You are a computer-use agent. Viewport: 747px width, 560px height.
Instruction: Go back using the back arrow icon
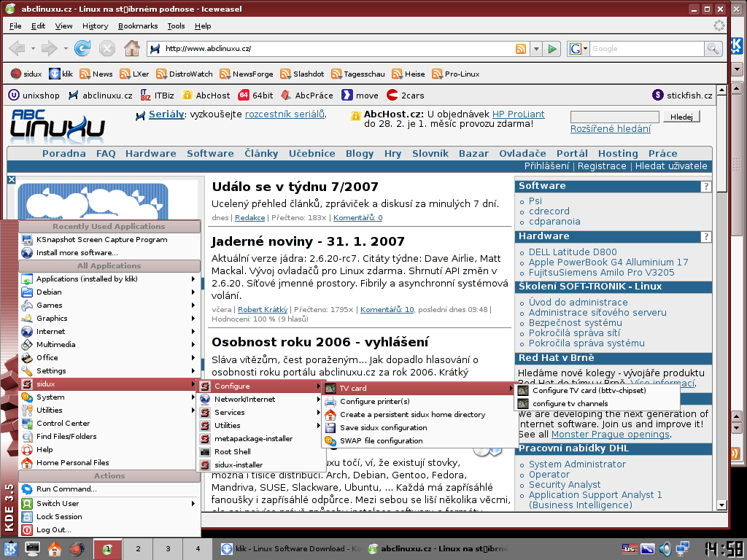pyautogui.click(x=18, y=48)
